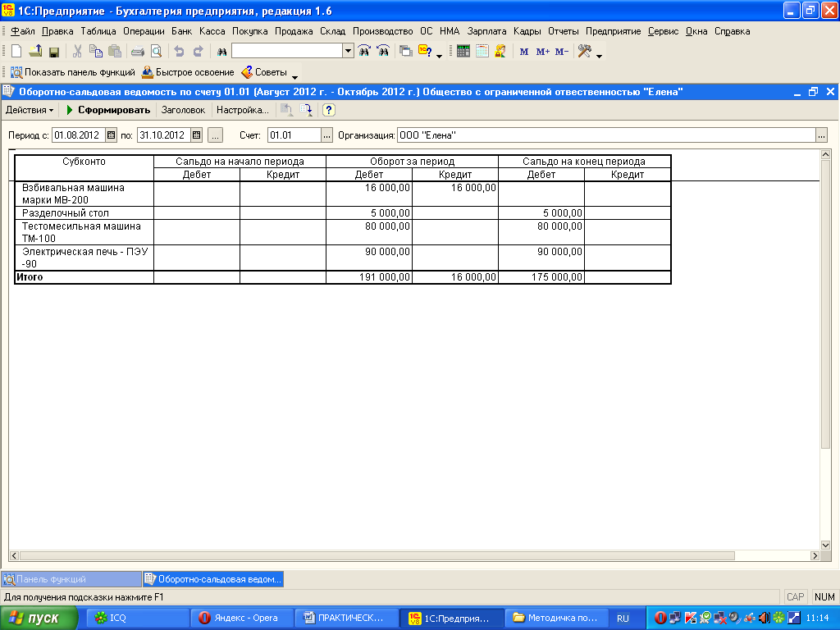Click Показать панель функций

coord(73,72)
